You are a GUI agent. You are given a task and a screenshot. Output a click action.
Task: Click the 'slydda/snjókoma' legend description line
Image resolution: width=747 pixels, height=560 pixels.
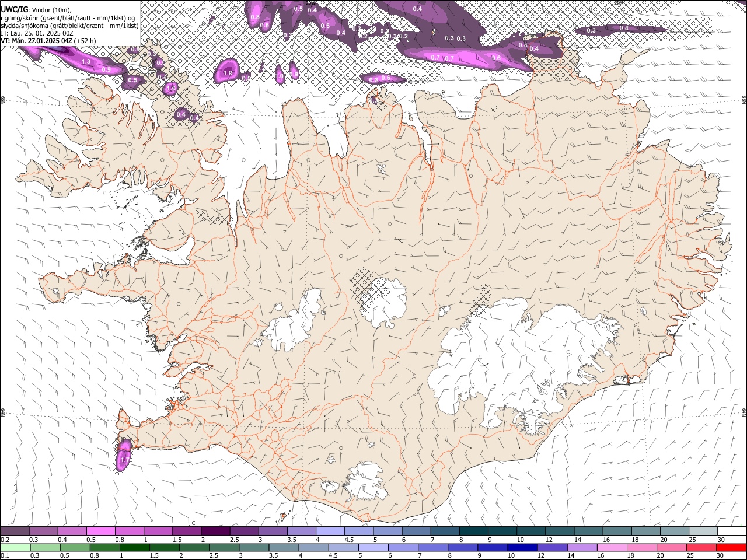coord(69,25)
